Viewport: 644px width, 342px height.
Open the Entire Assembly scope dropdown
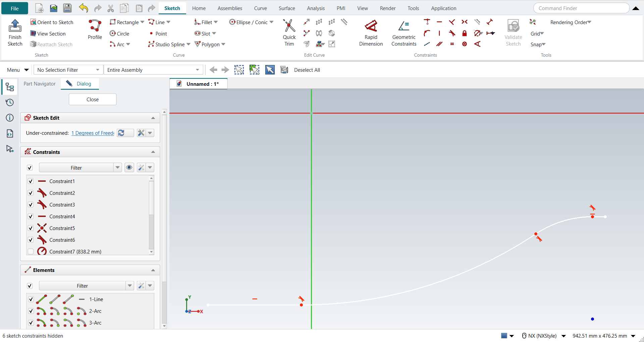(x=154, y=70)
